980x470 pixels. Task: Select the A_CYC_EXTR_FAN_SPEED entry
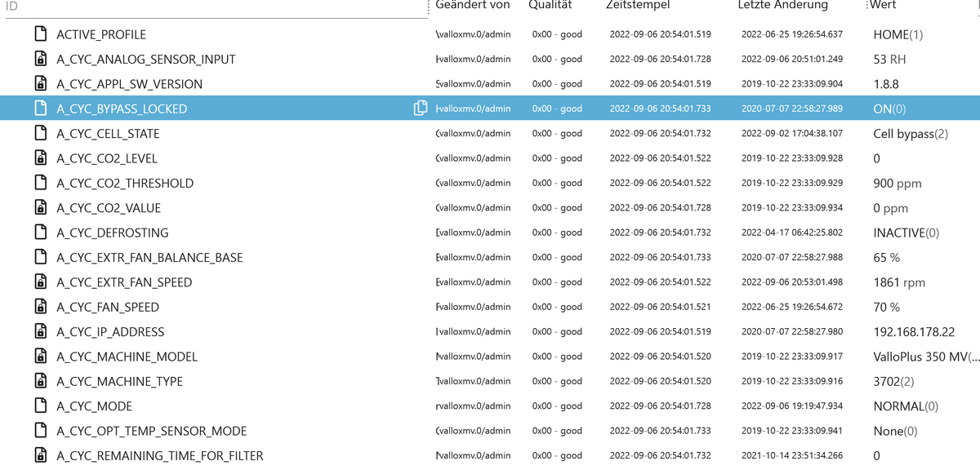(124, 282)
